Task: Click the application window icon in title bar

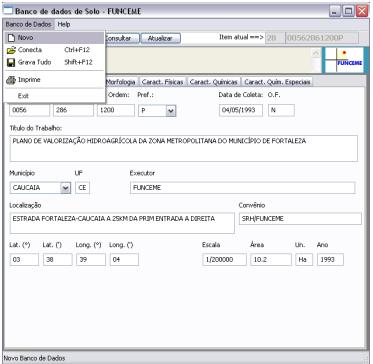Action: coord(8,11)
